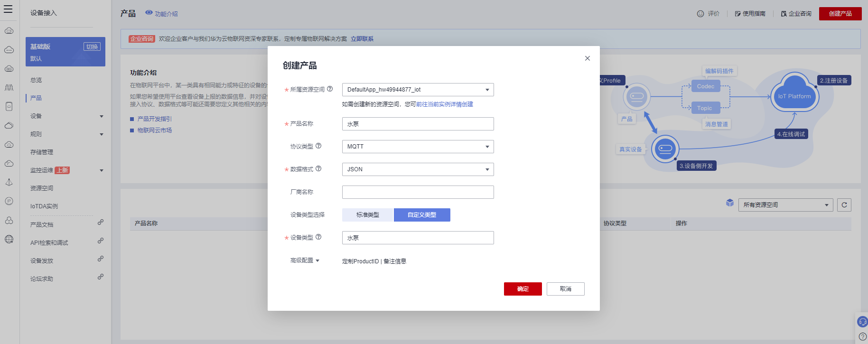This screenshot has height=344, width=868.
Task: Open external link icon beside 设备发放
Action: [x=101, y=259]
